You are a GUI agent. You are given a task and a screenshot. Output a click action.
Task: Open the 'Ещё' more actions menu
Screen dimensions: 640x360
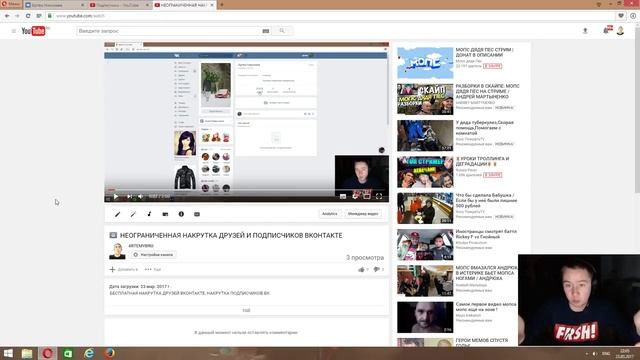153,269
